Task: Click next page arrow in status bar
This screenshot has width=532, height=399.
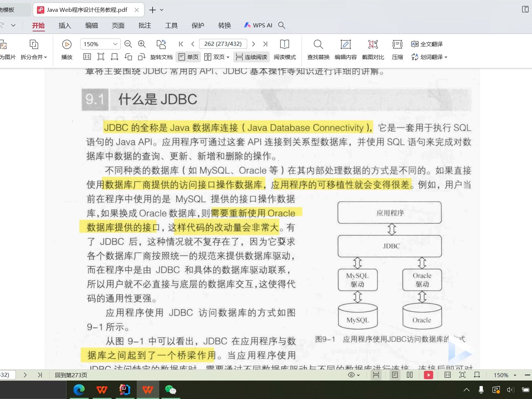Action: tap(25, 375)
